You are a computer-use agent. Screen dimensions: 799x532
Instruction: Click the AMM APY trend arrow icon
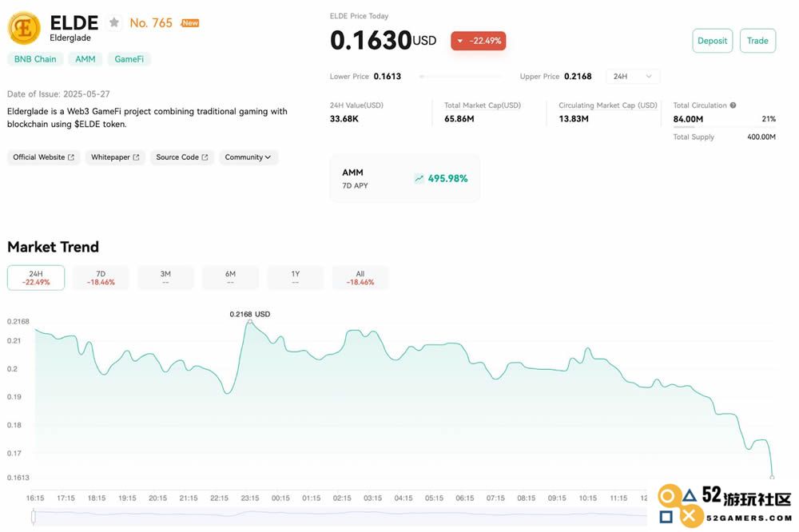(x=419, y=178)
